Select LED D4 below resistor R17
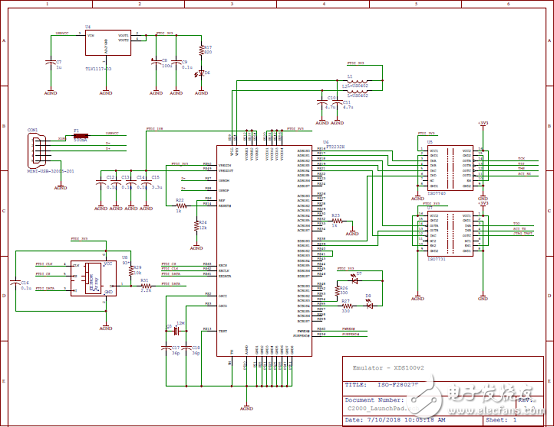554x427 pixels. pos(201,73)
